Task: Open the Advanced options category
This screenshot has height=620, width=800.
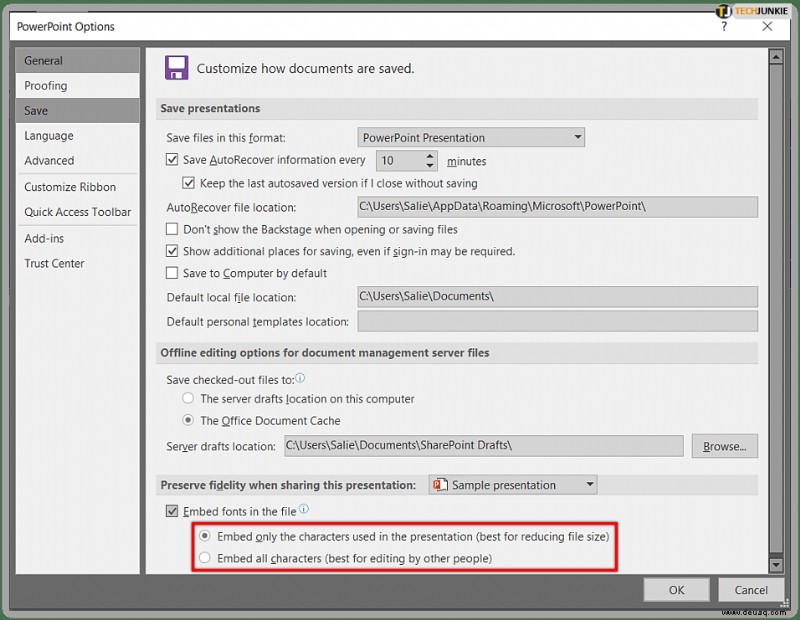Action: (78, 160)
